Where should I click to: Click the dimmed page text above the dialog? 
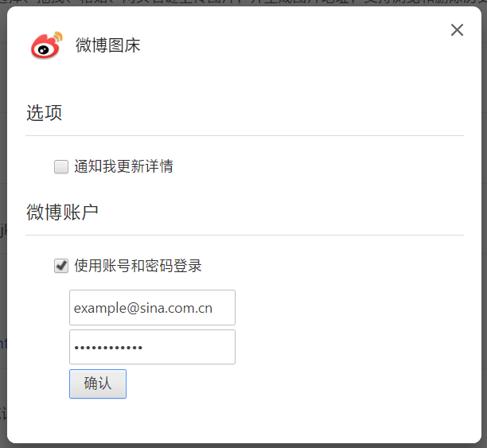[x=243, y=2]
